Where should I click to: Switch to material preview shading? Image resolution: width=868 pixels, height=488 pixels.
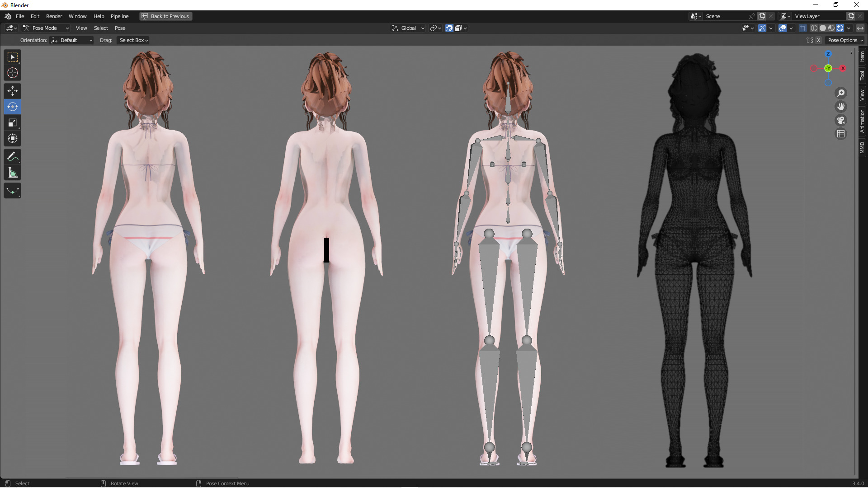pyautogui.click(x=831, y=28)
